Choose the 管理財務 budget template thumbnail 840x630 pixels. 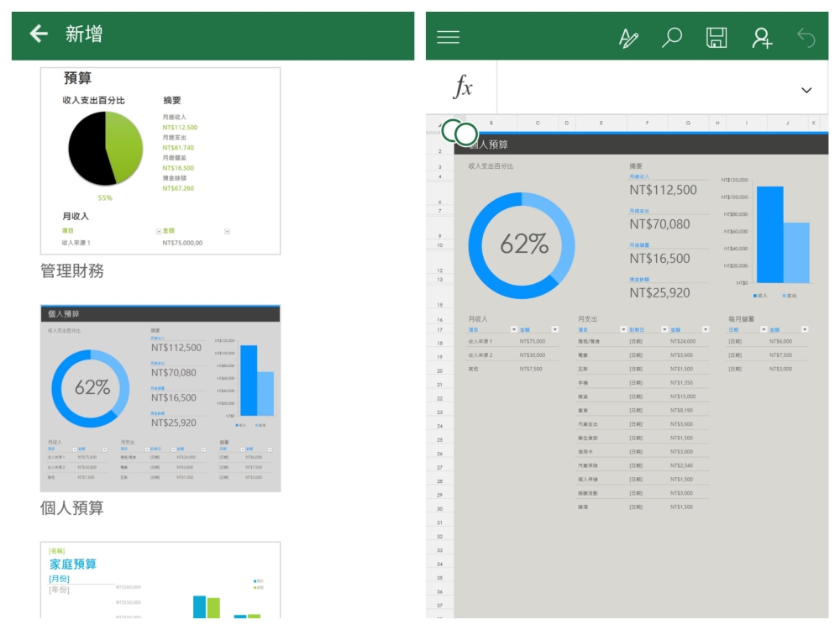160,161
